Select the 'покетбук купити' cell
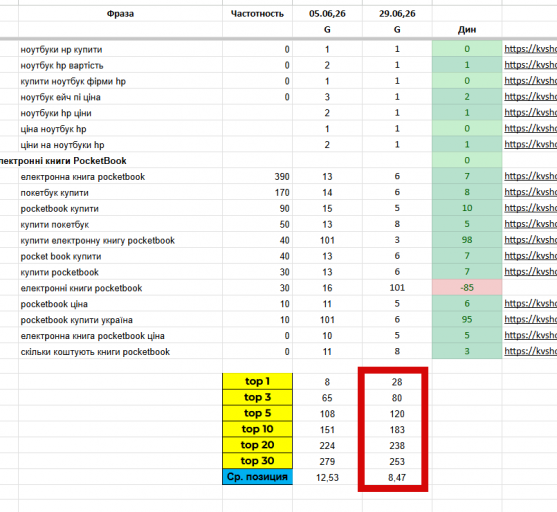The height and width of the screenshot is (512, 557). tap(120, 193)
